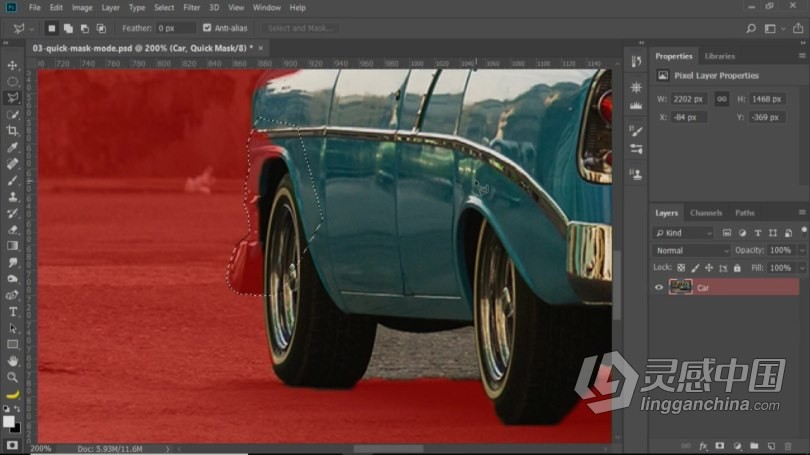
Task: Delete the current layer
Action: (788, 446)
